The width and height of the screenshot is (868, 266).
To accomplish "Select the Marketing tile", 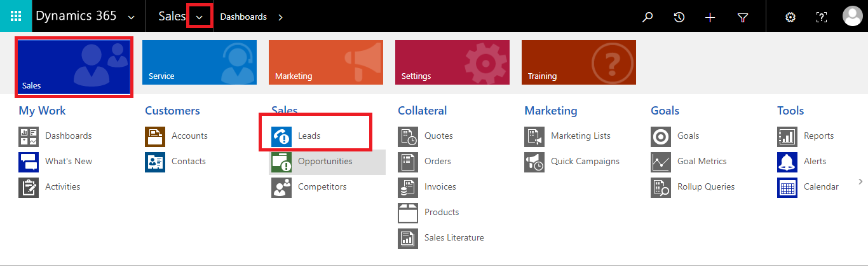I will [326, 62].
